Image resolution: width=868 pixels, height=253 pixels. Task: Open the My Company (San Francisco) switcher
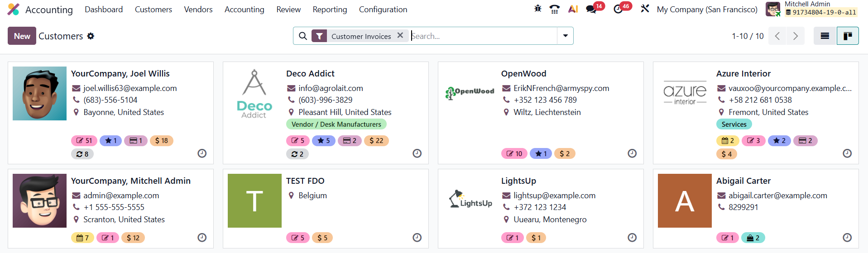[707, 10]
